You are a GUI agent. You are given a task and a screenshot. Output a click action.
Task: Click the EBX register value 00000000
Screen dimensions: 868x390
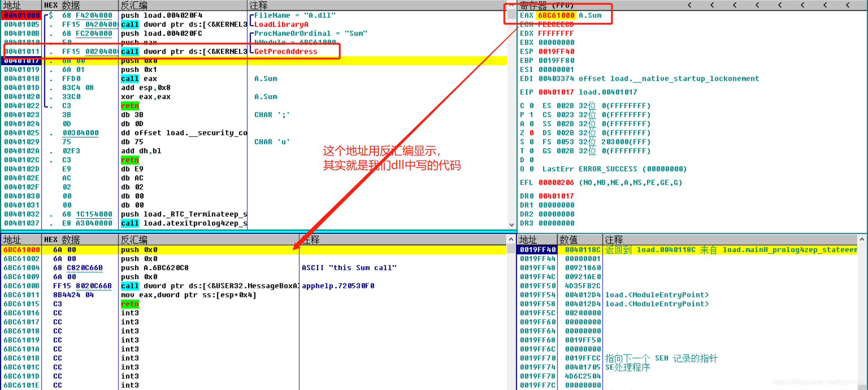click(x=556, y=42)
